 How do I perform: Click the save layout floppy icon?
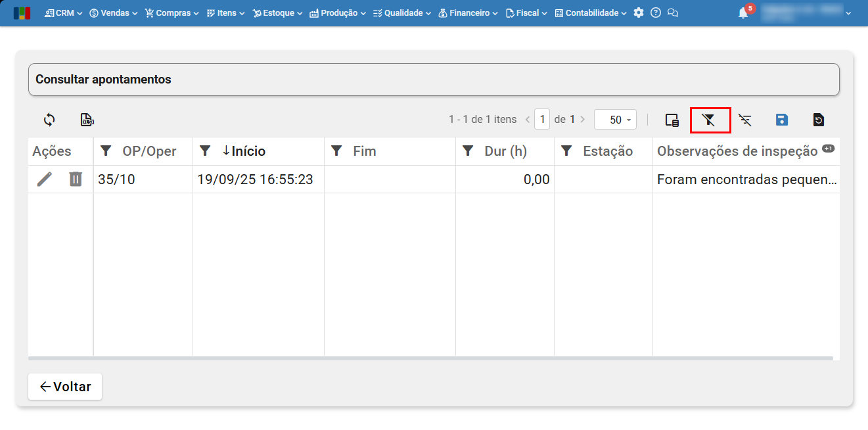(x=782, y=120)
